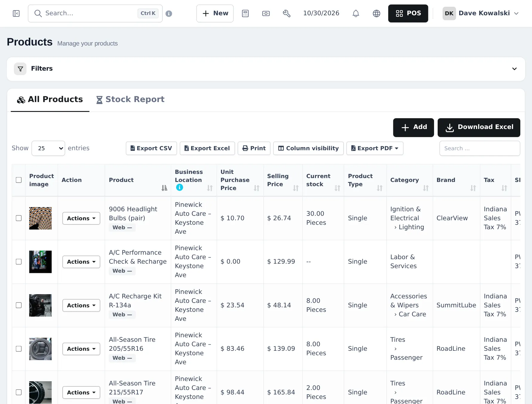Click the globe language icon
Image resolution: width=532 pixels, height=404 pixels.
coord(376,13)
